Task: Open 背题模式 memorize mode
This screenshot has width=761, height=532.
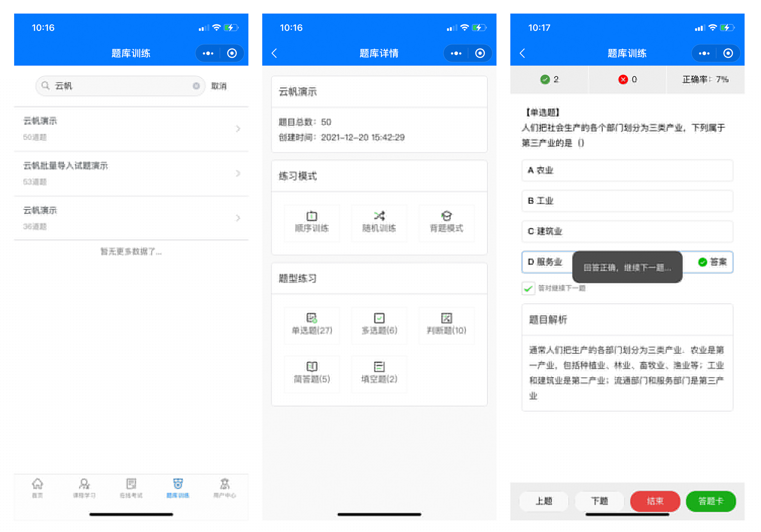Action: [446, 222]
